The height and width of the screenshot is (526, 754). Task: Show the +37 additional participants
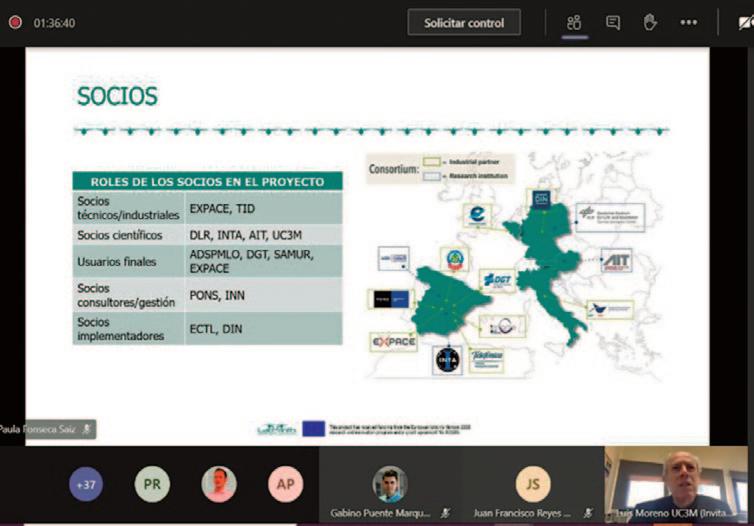[86, 484]
